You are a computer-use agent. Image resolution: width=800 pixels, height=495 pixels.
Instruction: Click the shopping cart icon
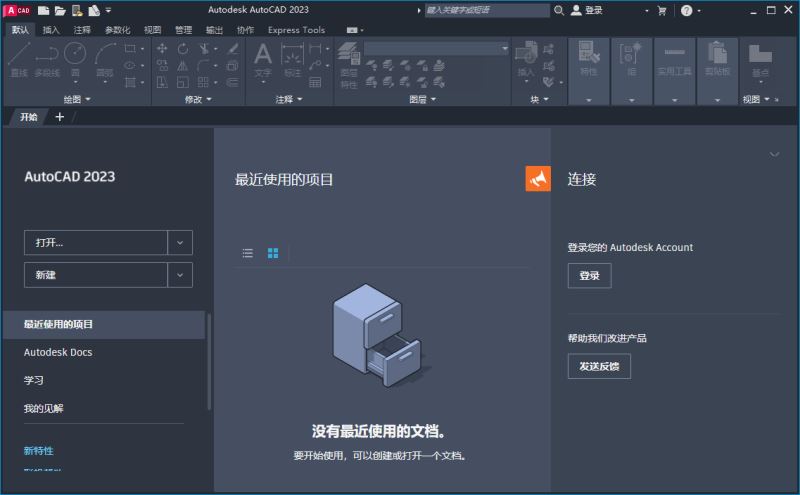[662, 11]
